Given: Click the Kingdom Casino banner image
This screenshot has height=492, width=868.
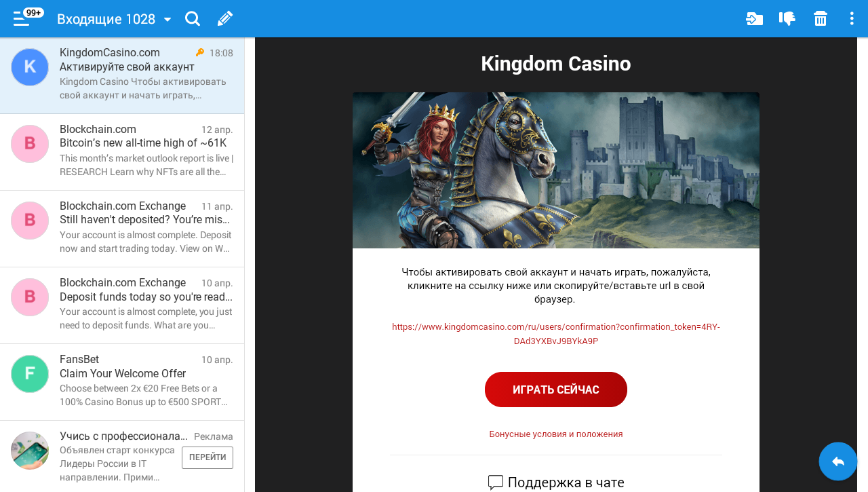Looking at the screenshot, I should [556, 170].
